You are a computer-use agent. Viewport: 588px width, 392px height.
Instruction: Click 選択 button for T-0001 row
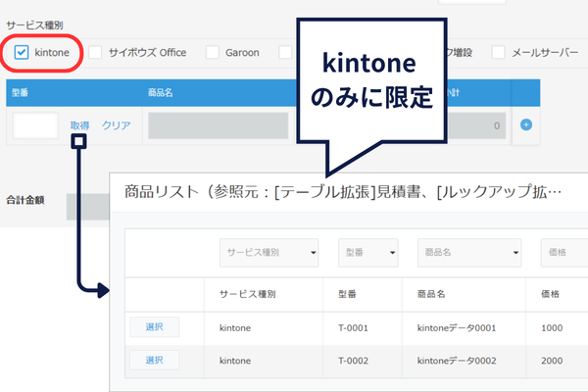tap(155, 326)
